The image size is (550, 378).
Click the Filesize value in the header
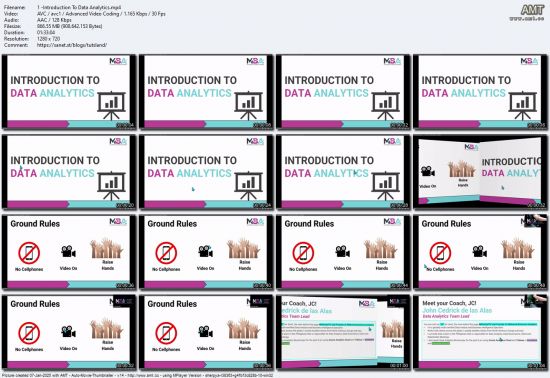[x=69, y=26]
